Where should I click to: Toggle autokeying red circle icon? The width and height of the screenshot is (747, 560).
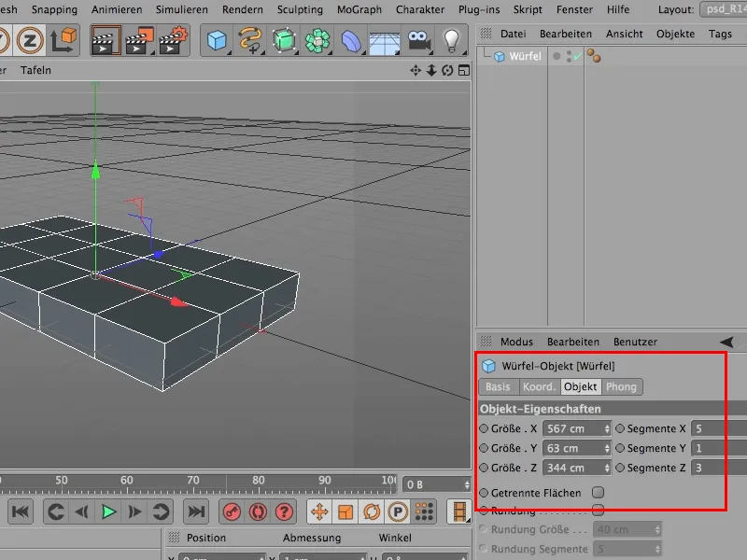click(258, 511)
